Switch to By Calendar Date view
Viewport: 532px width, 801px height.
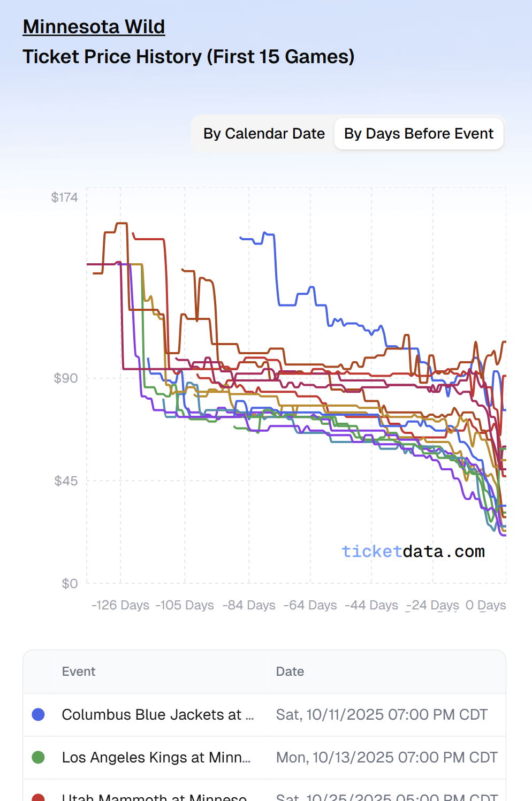coord(264,134)
